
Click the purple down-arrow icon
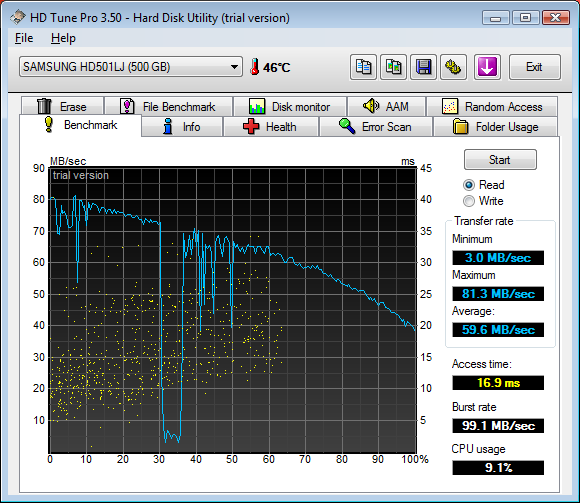tap(487, 67)
